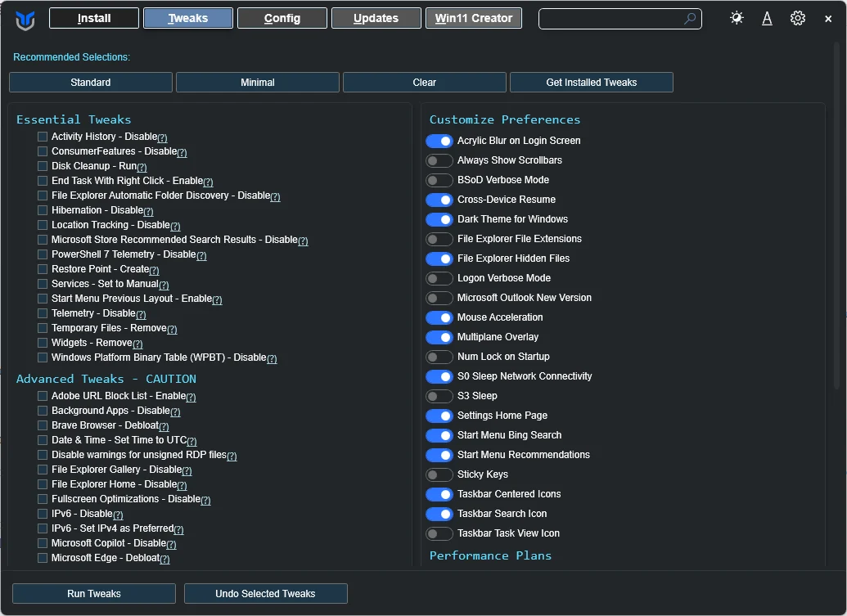Open the Config tab
Screen dimensions: 847x616
[x=282, y=18]
